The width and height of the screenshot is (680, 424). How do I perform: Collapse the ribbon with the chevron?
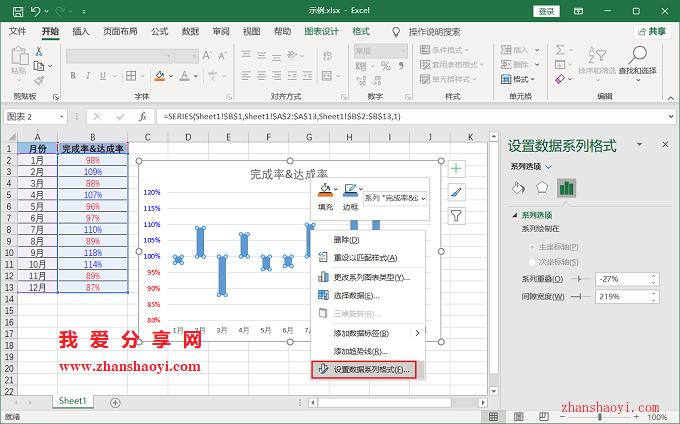point(670,98)
